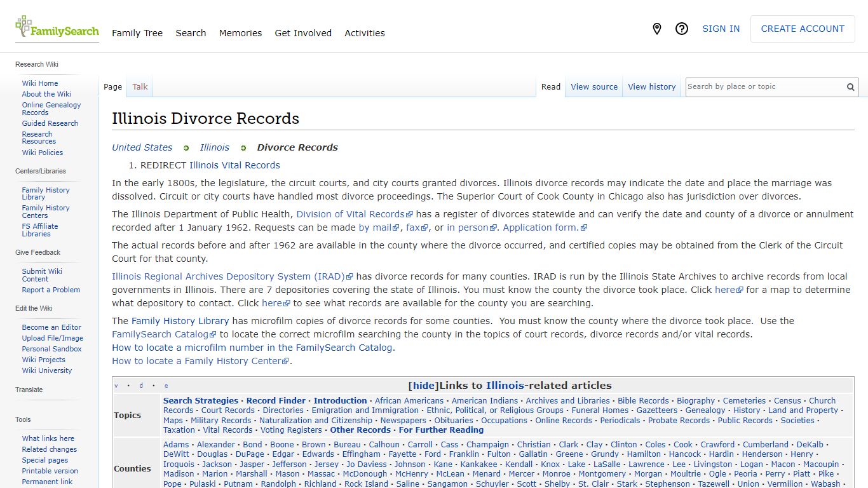Open the View source tab
The height and width of the screenshot is (488, 868).
tap(594, 87)
